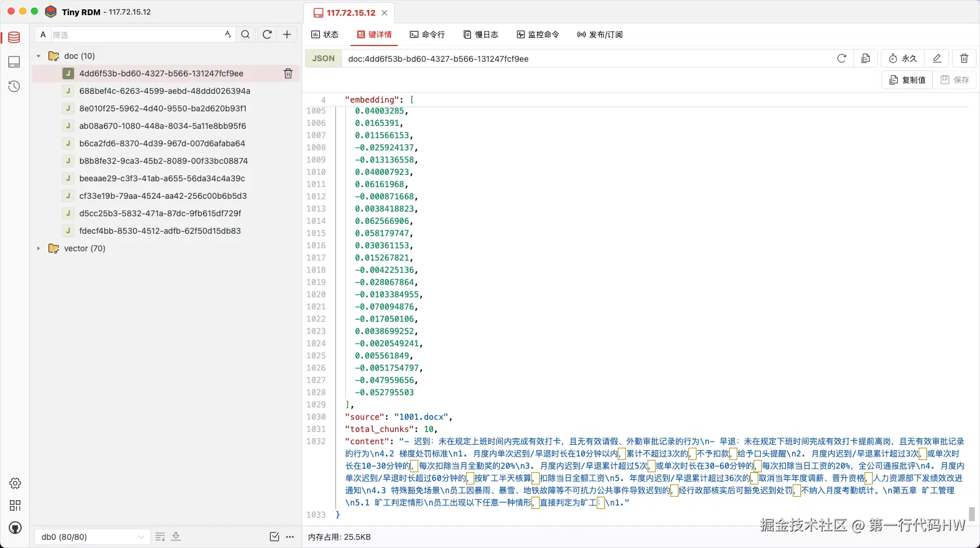980x548 pixels.
Task: Switch to the 状态 tab
Action: click(325, 34)
